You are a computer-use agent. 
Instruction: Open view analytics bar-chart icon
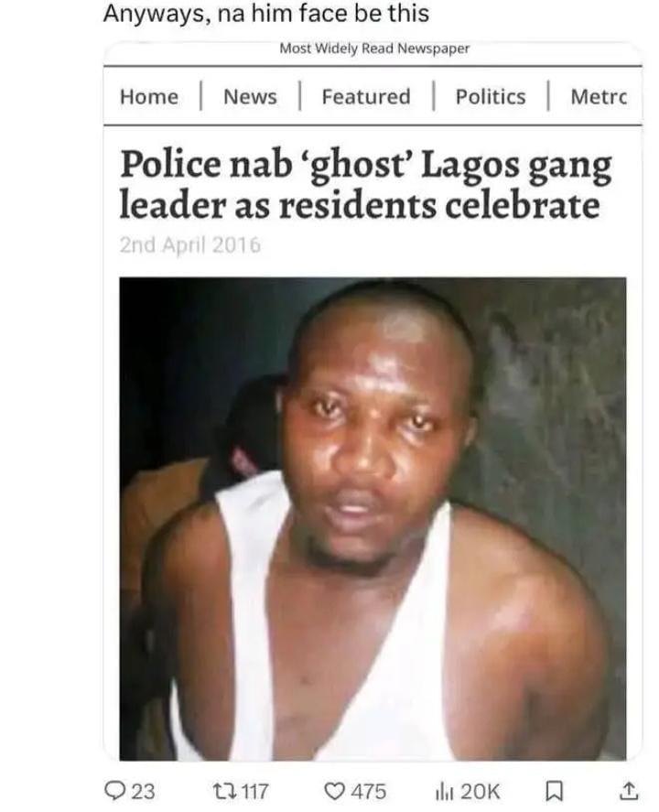tap(444, 792)
